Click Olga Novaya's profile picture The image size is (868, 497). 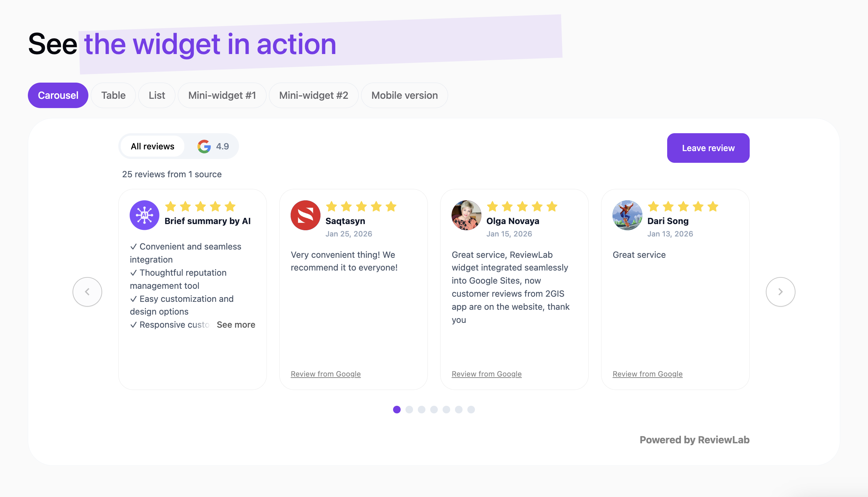coord(466,215)
